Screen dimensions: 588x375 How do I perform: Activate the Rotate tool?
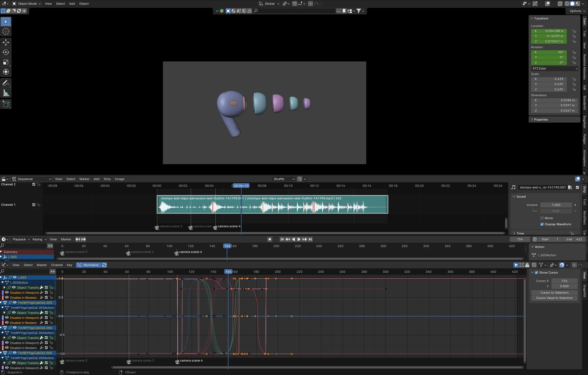6,52
